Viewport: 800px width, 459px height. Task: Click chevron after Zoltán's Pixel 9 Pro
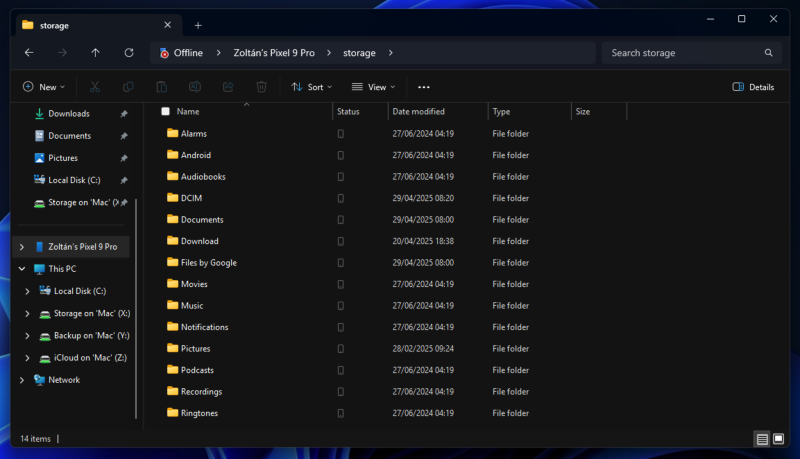[329, 53]
